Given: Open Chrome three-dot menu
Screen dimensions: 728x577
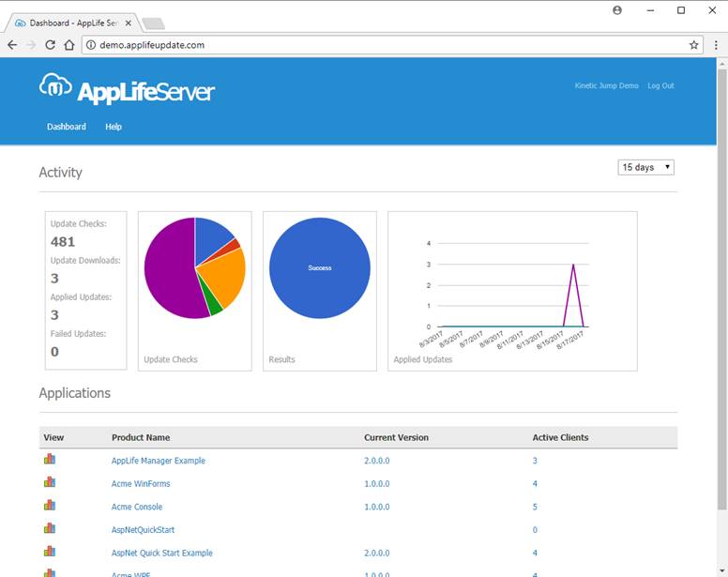Looking at the screenshot, I should coord(716,45).
